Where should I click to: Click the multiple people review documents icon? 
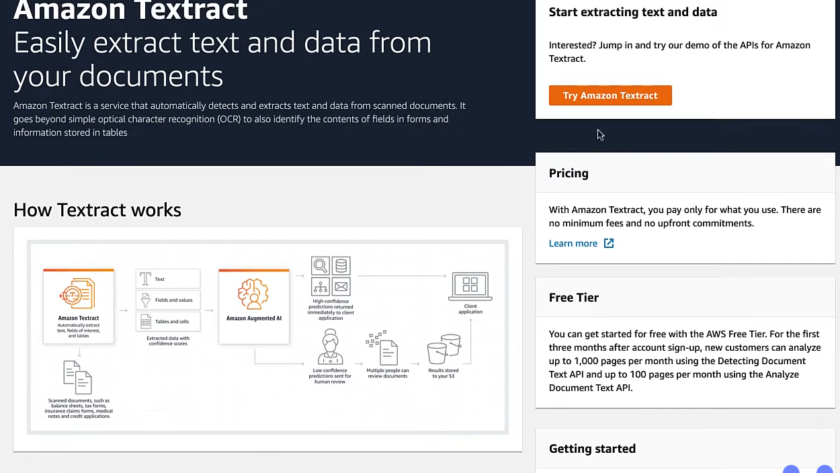pyautogui.click(x=382, y=349)
